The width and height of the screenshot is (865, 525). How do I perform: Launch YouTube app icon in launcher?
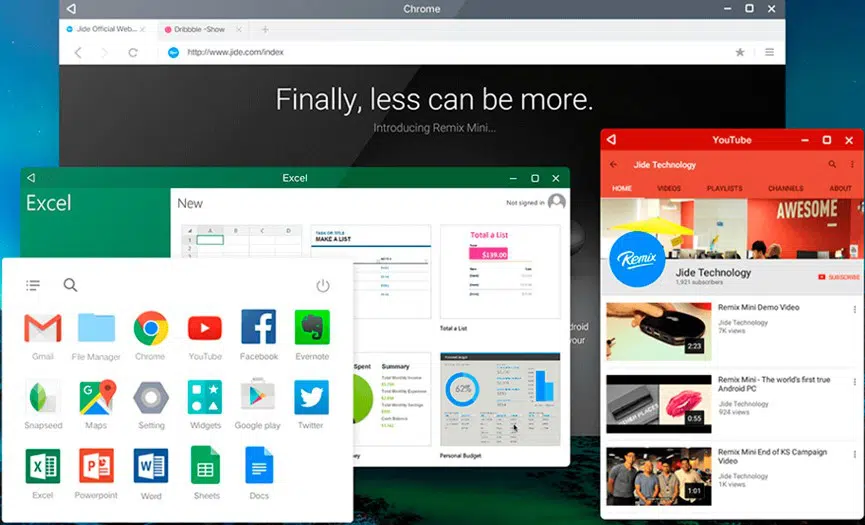[x=205, y=328]
